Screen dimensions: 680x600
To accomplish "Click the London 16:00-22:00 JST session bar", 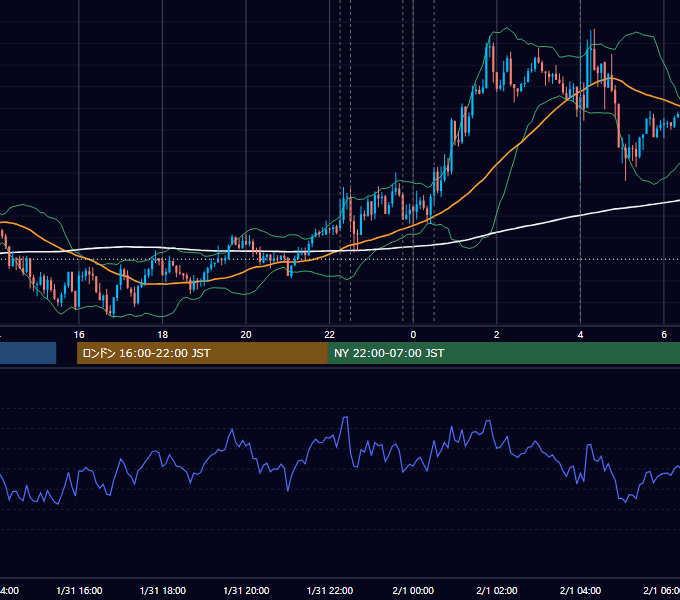I will [x=202, y=353].
